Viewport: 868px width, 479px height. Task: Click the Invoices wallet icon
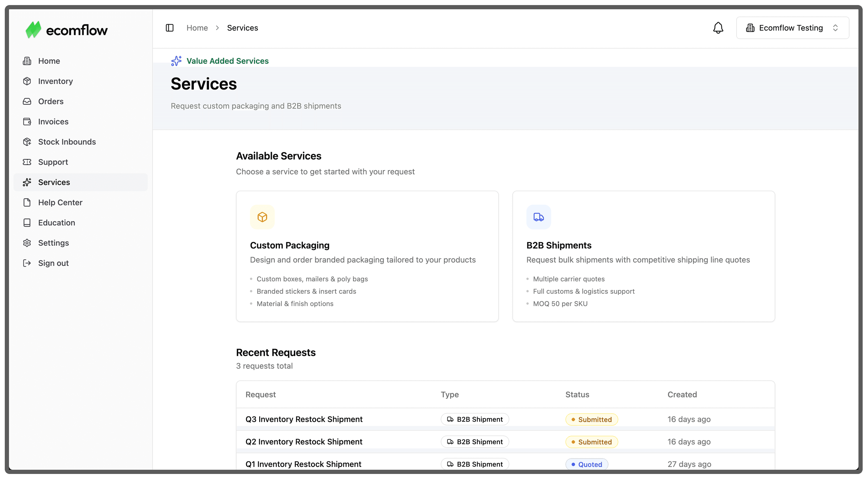pos(27,122)
